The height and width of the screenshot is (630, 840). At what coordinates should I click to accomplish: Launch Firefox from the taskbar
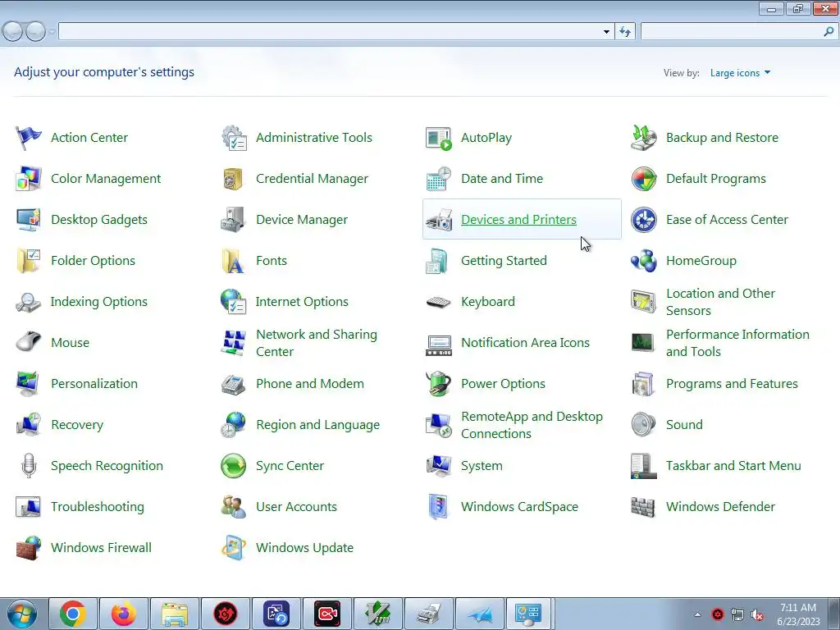[x=124, y=614]
